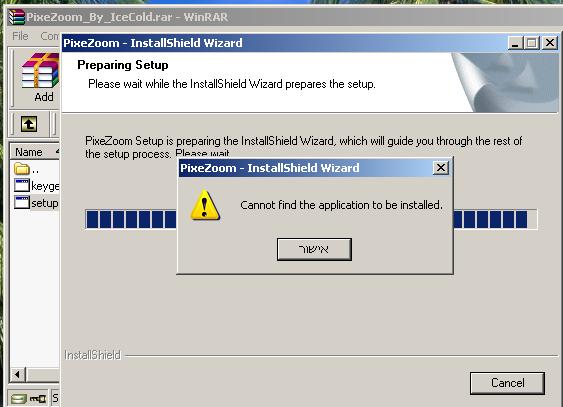
Task: Minimize the InstallShield Wizard window
Action: coord(515,43)
